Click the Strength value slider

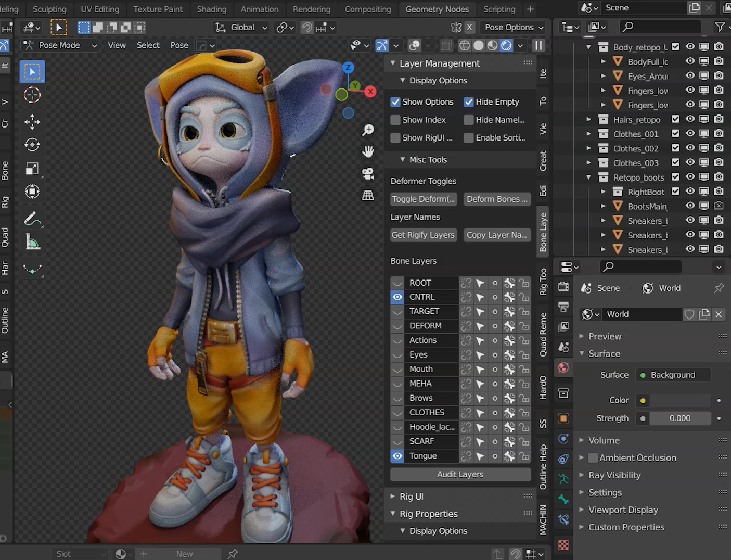(x=679, y=418)
